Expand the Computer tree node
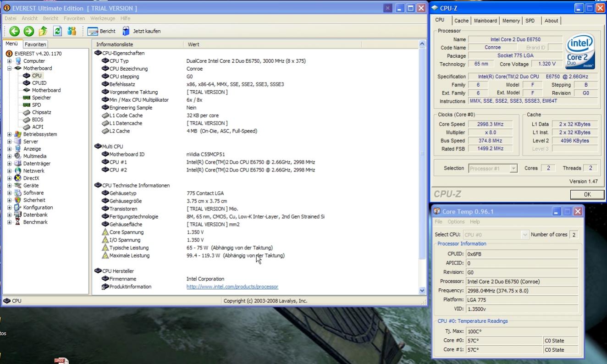Viewport: 607px width, 364px height. [9, 61]
